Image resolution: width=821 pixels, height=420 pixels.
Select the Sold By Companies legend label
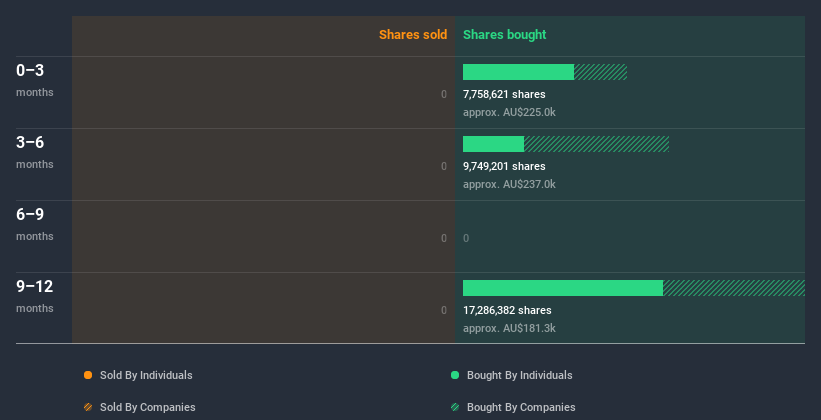pyautogui.click(x=148, y=407)
